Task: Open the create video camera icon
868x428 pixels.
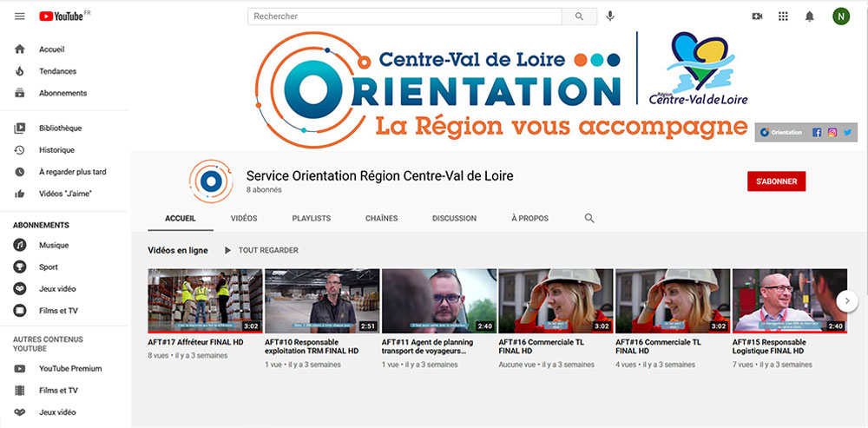Action: [757, 16]
